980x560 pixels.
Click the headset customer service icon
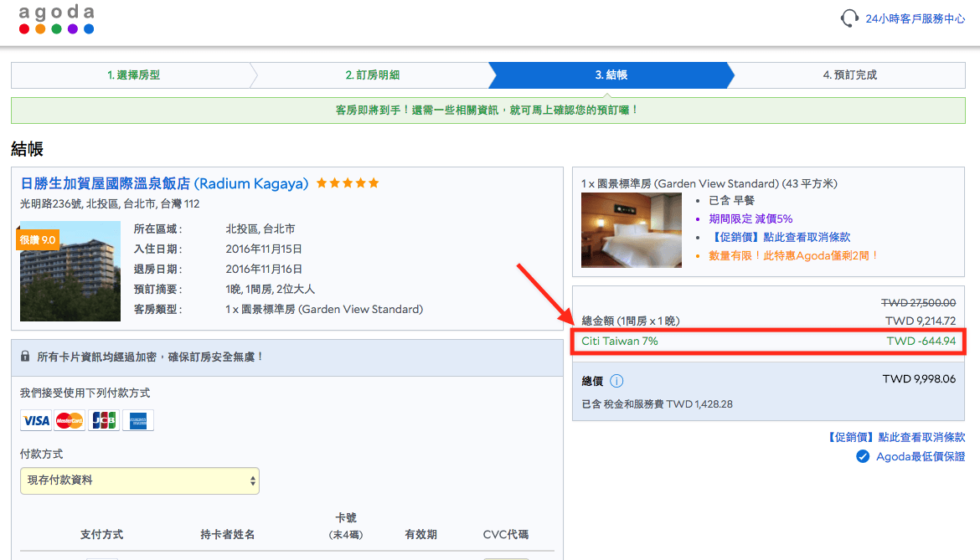[849, 18]
